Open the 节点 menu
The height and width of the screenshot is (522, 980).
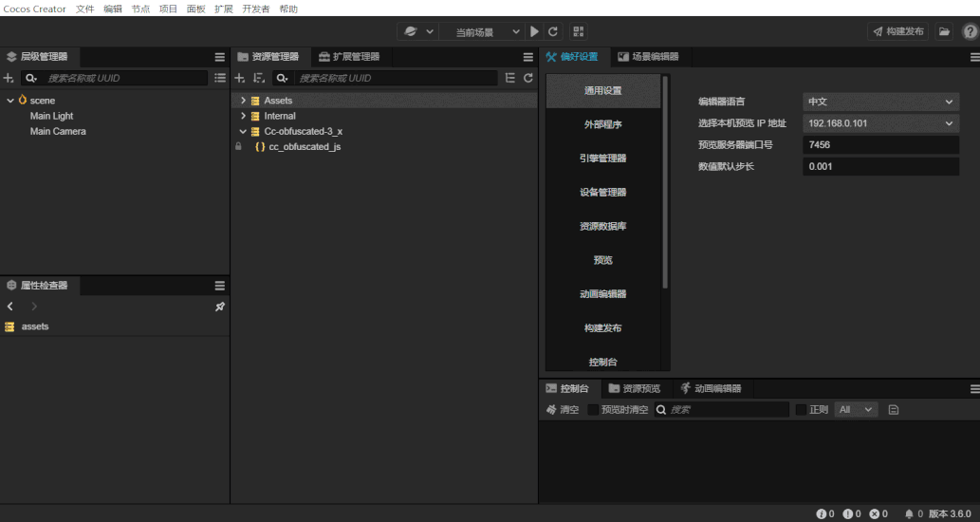[x=140, y=9]
